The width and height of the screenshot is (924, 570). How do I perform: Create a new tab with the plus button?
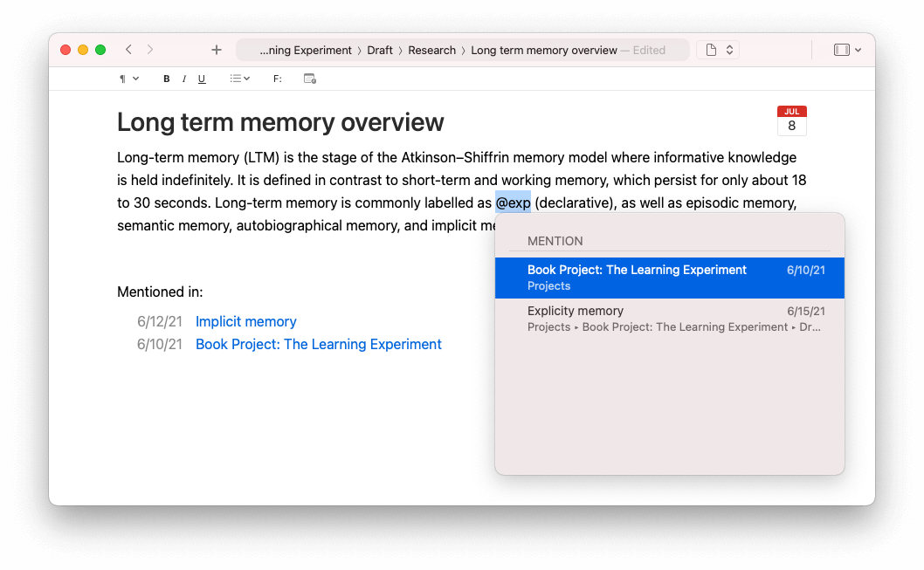point(217,50)
